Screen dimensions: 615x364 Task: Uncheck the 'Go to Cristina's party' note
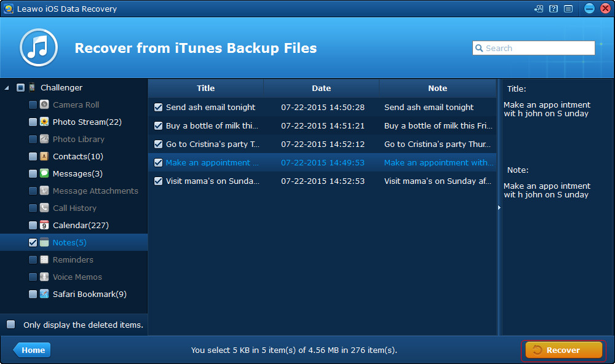point(159,144)
